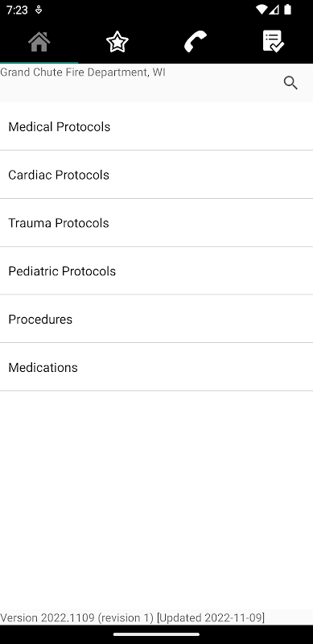This screenshot has width=313, height=644.
Task: Tap the Grand Chute Fire Department label
Action: click(83, 72)
